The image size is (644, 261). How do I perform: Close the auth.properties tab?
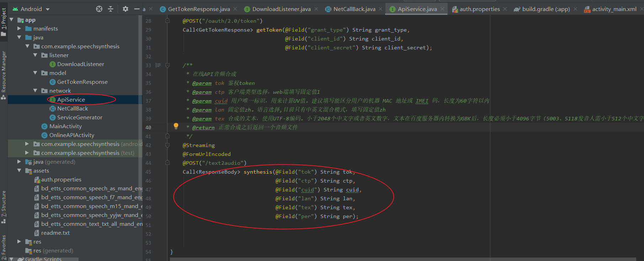[x=505, y=9]
